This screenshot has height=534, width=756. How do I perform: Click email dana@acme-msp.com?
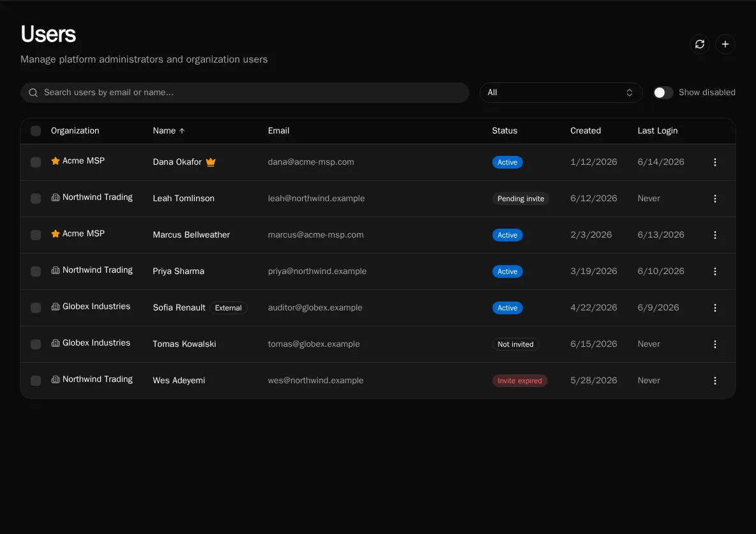(x=311, y=162)
